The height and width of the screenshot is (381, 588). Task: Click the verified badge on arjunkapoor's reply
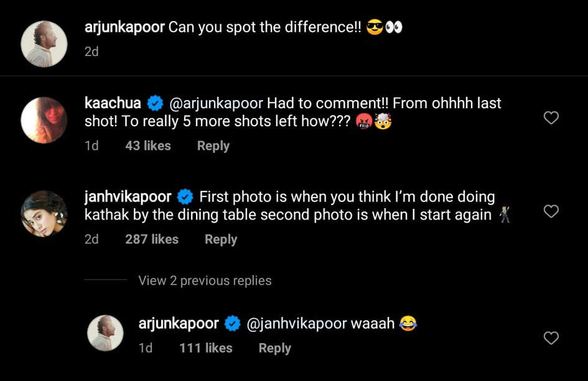[x=233, y=324]
